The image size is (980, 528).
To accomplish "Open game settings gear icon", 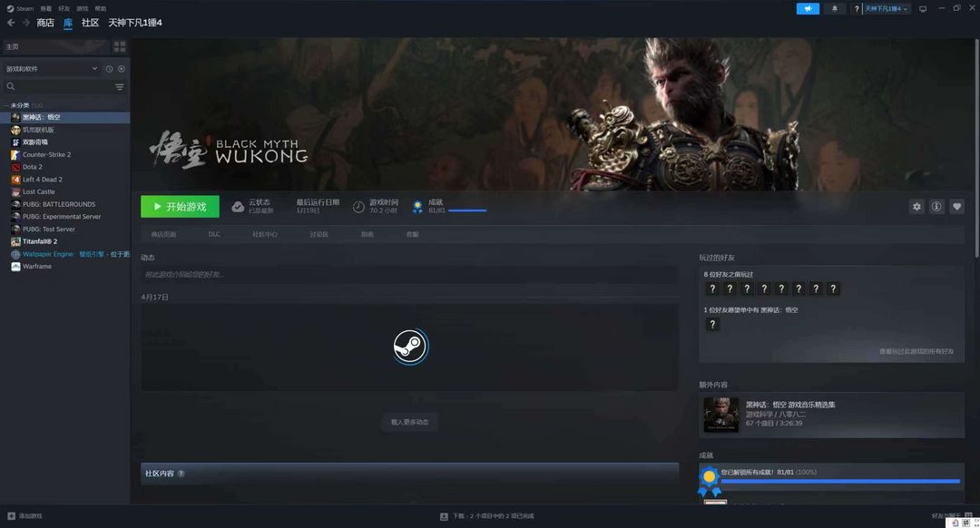I will [916, 207].
